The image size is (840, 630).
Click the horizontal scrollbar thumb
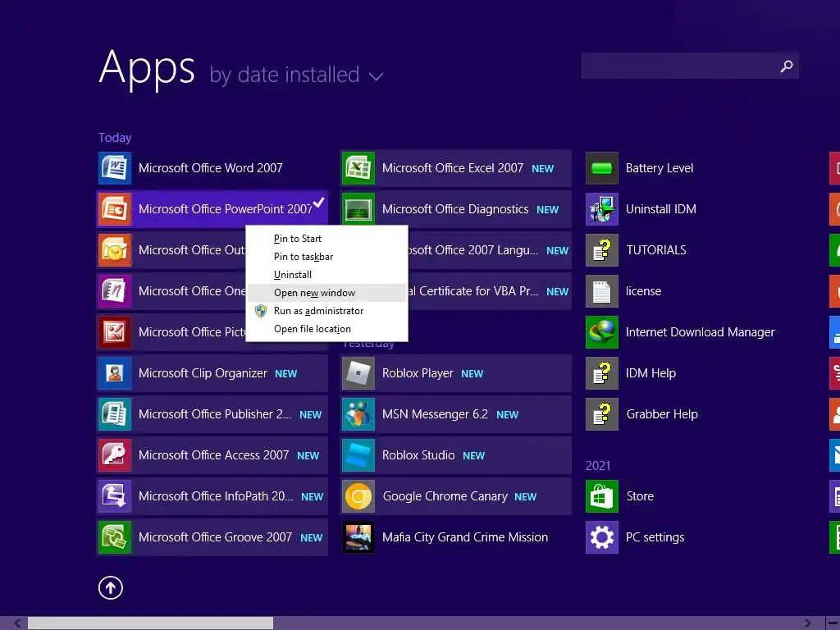click(151, 623)
